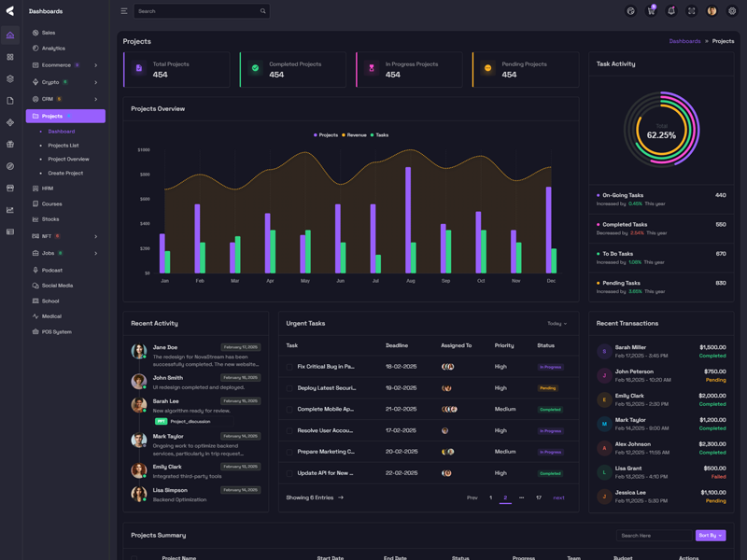Toggle the Revenue legend color marker
The image size is (747, 560).
pyautogui.click(x=344, y=135)
